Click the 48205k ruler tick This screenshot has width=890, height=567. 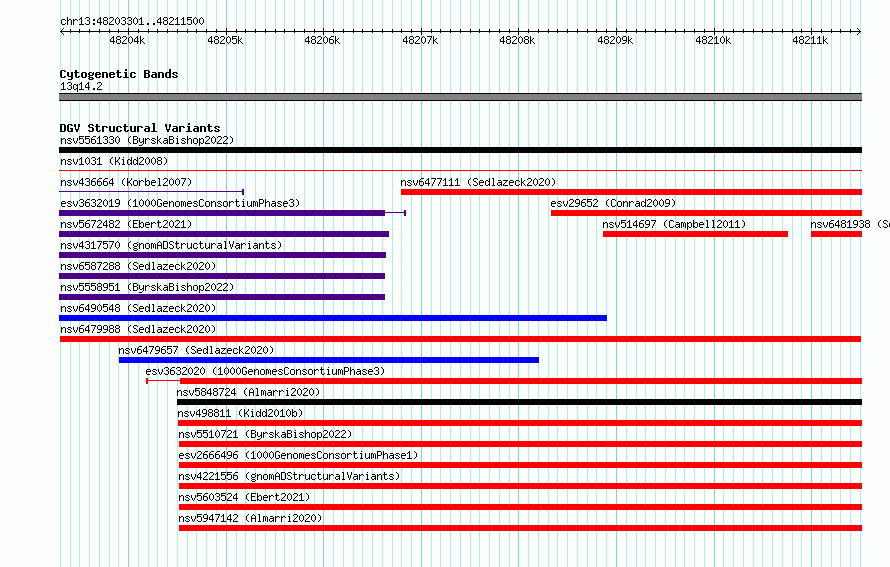pos(225,40)
